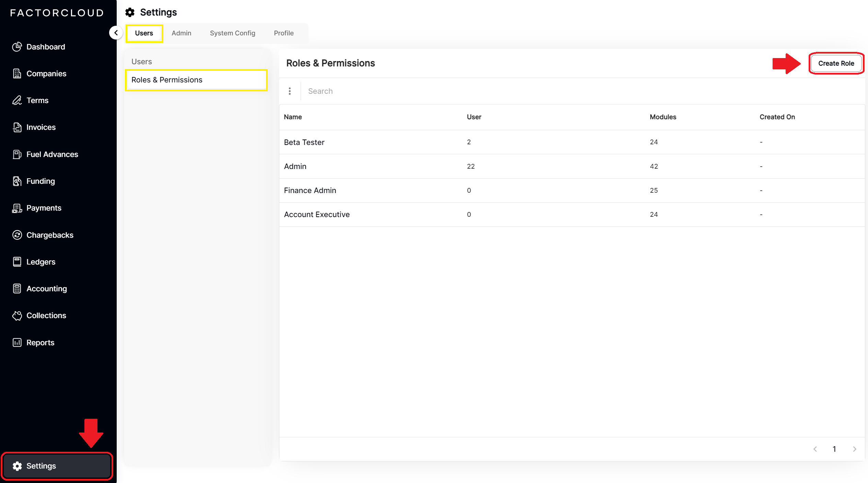Open the Profile tab
This screenshot has height=483, width=868.
tap(283, 33)
